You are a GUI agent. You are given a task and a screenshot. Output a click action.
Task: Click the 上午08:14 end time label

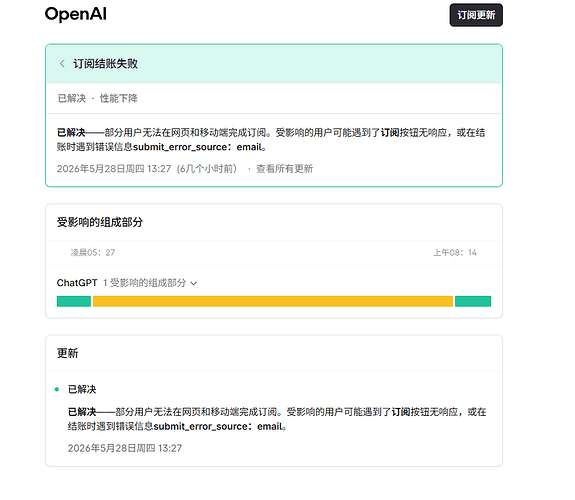(455, 252)
